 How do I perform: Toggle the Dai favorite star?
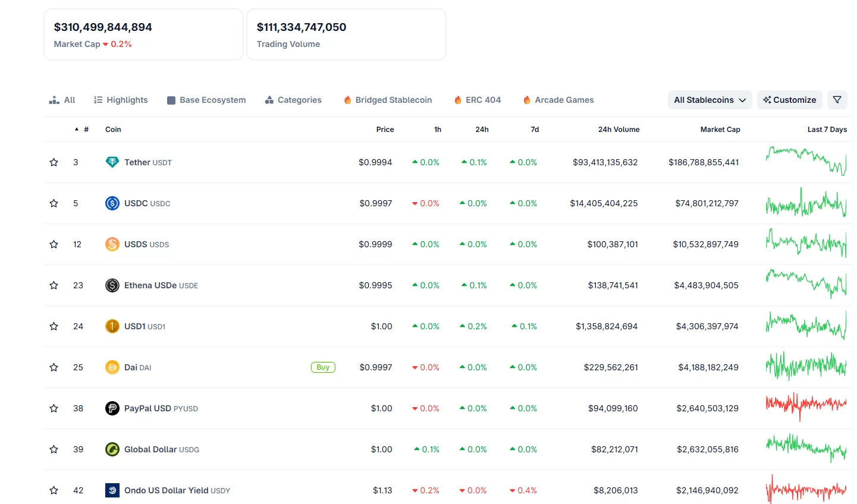pos(54,367)
